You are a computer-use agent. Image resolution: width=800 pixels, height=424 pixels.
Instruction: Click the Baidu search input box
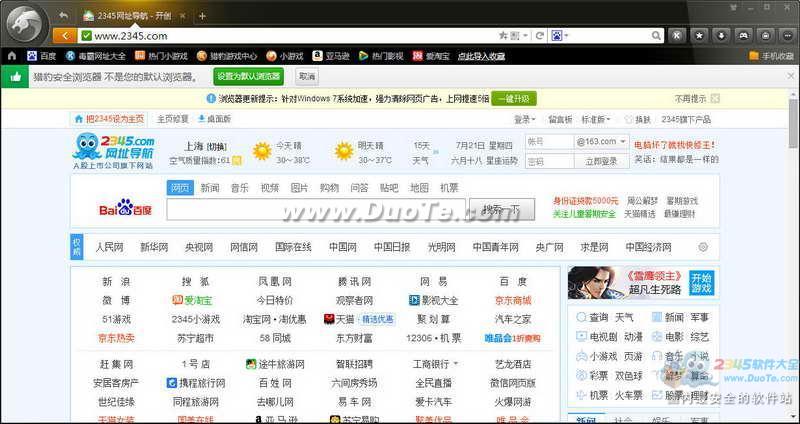point(316,209)
